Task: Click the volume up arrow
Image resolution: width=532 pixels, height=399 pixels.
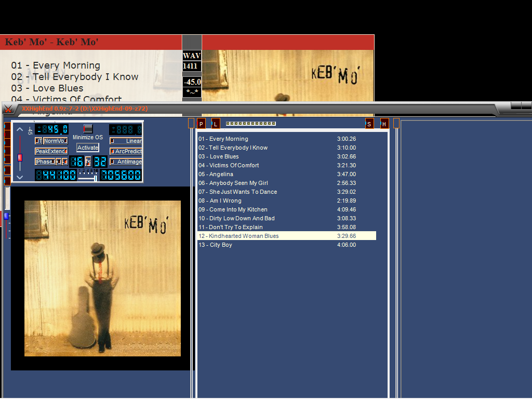Action: 20,129
